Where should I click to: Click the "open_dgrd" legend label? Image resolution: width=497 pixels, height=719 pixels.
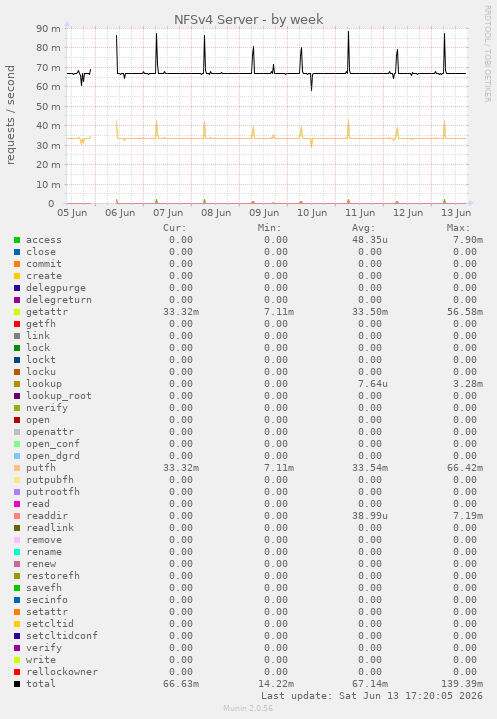pos(53,456)
